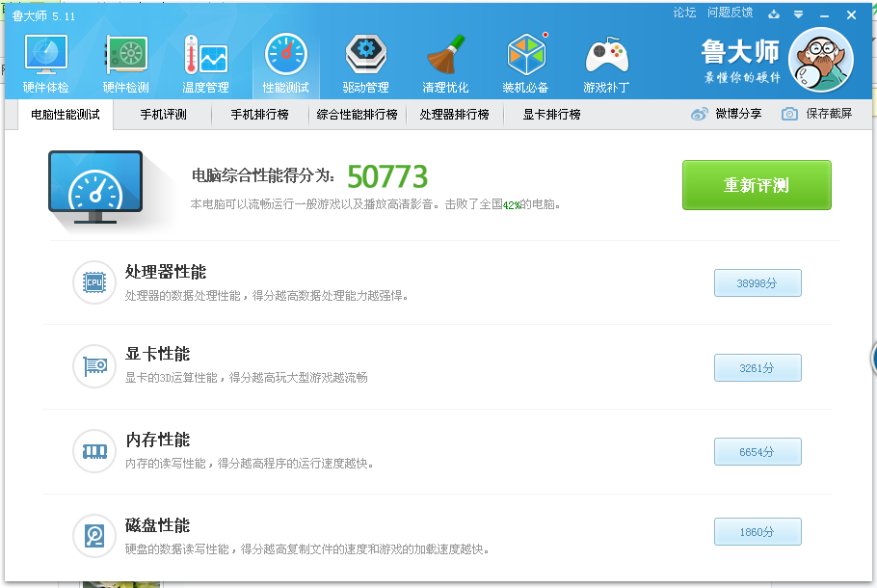Click the overall score 50773
Screen dimensions: 877x588
click(x=387, y=176)
